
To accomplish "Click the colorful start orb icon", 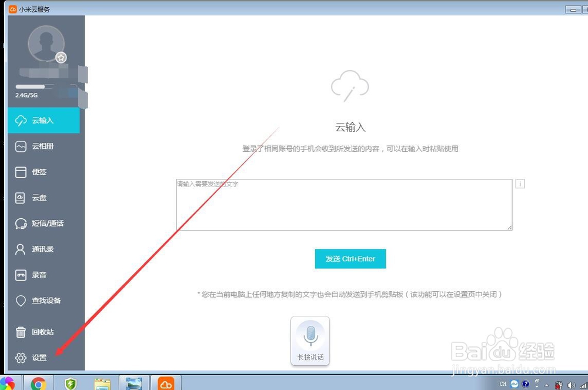I will point(7,384).
